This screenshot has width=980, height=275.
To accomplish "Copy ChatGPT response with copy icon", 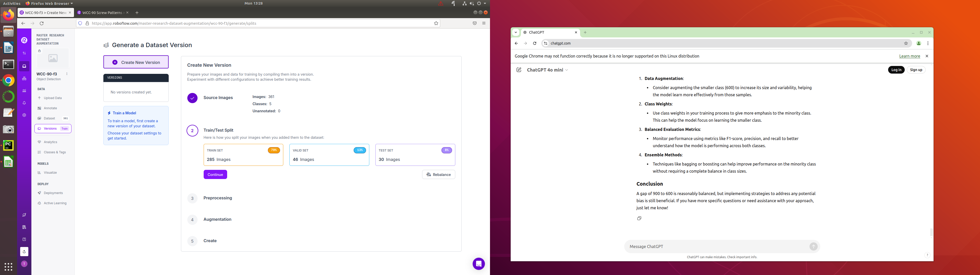I will tap(639, 218).
